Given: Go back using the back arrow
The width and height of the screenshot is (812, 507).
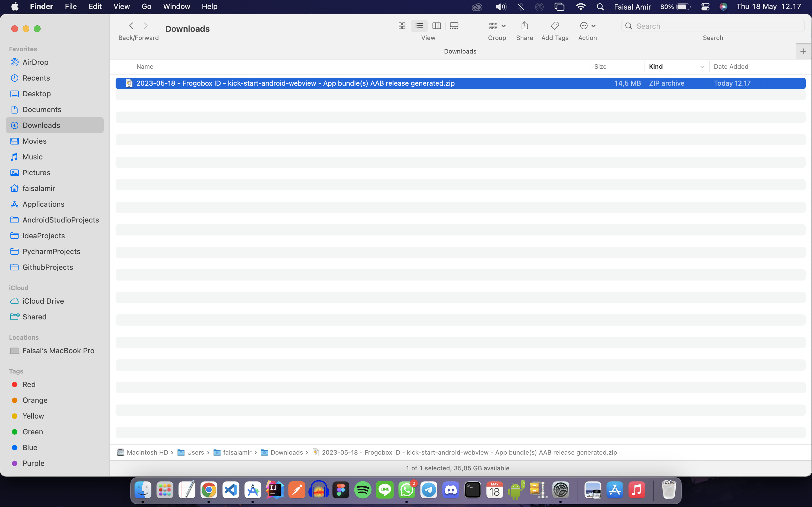Looking at the screenshot, I should (131, 26).
